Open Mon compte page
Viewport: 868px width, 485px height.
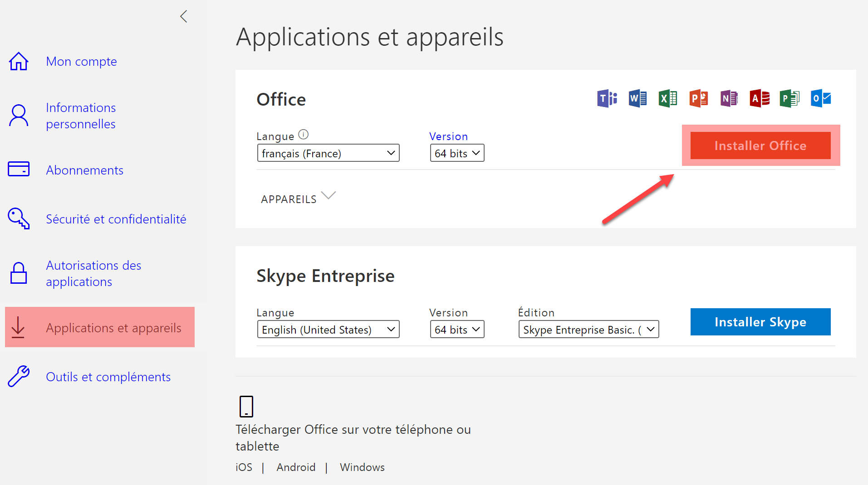(82, 61)
